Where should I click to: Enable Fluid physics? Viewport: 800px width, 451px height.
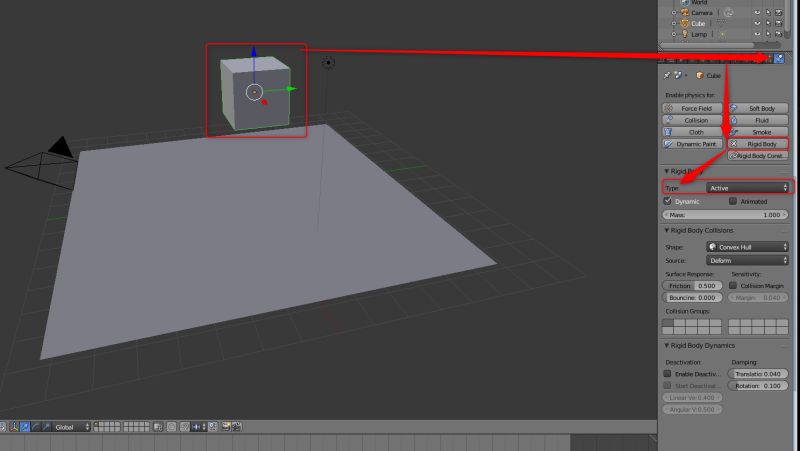(x=758, y=120)
